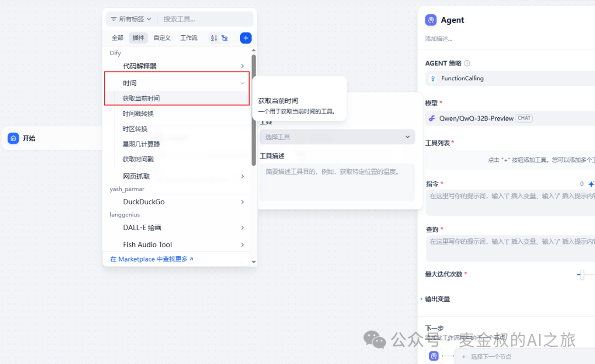Click the Agent title text
The height and width of the screenshot is (364, 595).
click(452, 20)
